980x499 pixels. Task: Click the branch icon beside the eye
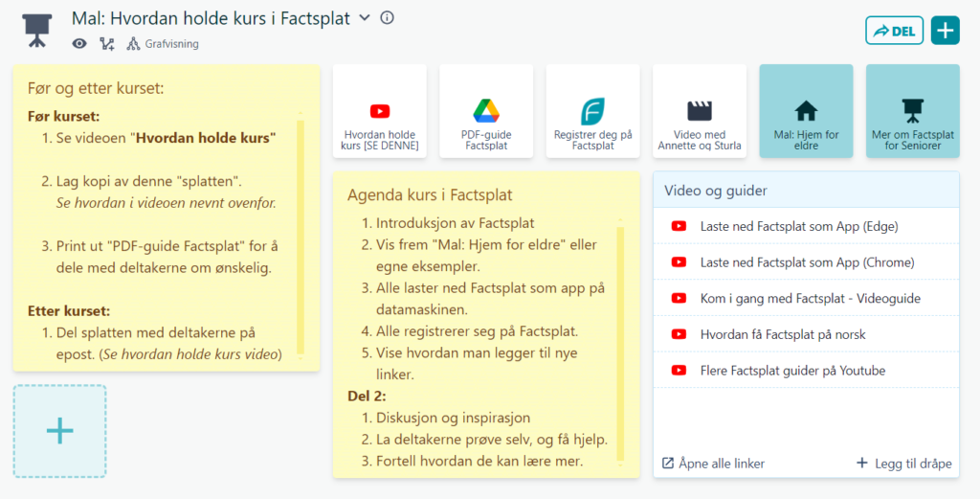tap(106, 44)
